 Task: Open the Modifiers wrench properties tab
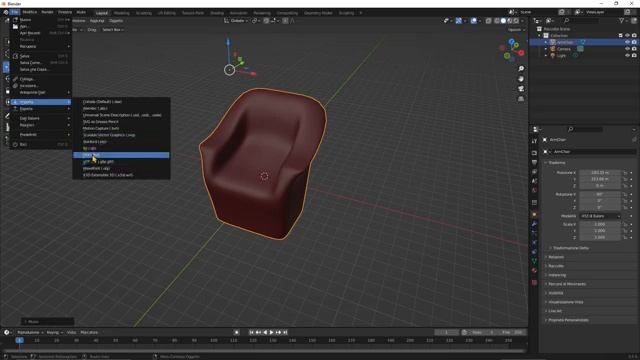pos(534,224)
